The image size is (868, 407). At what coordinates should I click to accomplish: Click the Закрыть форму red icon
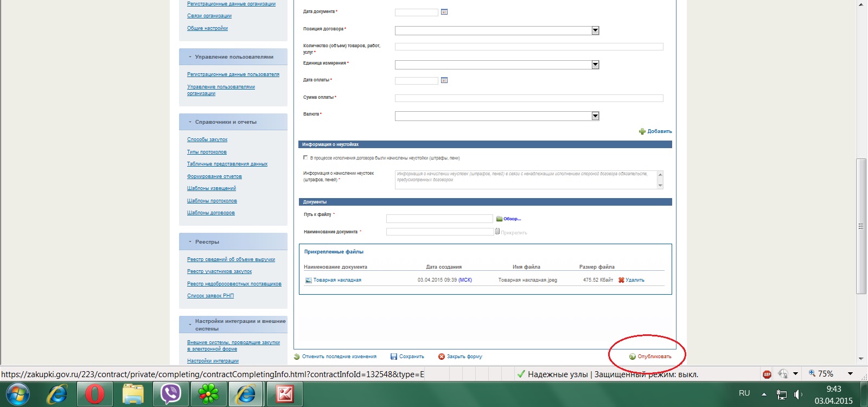pyautogui.click(x=441, y=357)
